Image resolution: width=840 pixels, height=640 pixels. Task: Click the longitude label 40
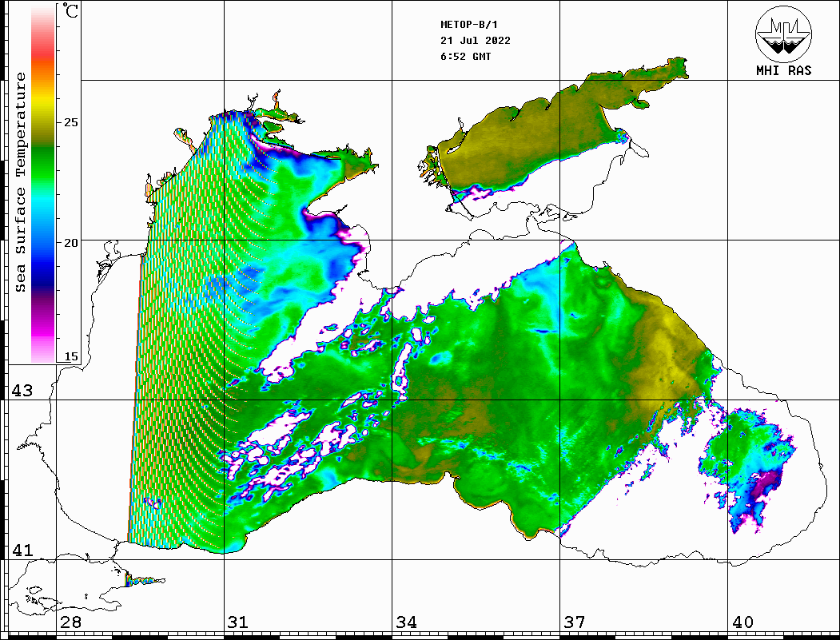742,622
